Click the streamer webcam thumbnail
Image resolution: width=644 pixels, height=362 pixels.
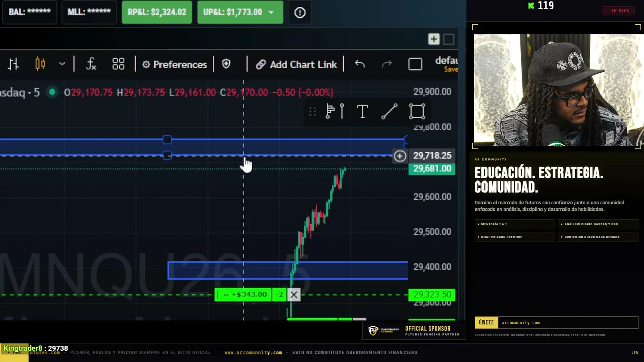click(x=557, y=90)
